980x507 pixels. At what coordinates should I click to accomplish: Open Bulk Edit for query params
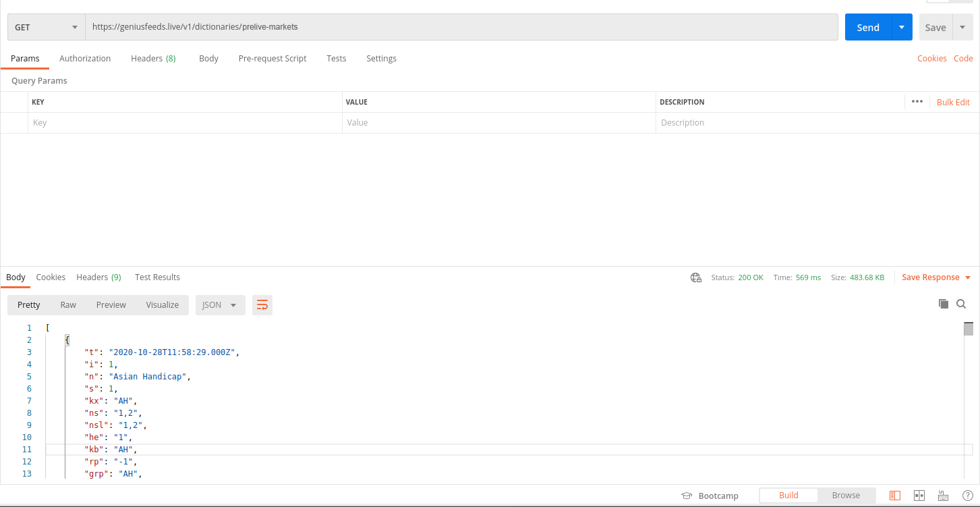click(952, 101)
